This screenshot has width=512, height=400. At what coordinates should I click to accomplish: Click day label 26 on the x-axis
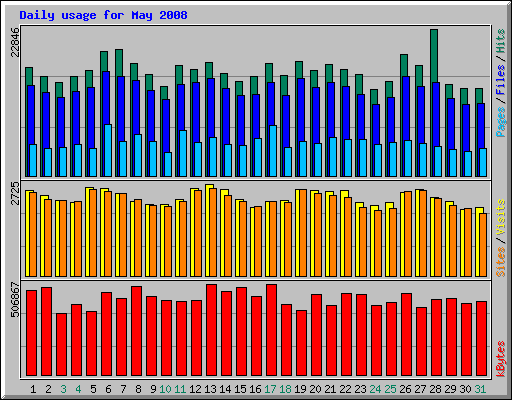click(x=405, y=389)
